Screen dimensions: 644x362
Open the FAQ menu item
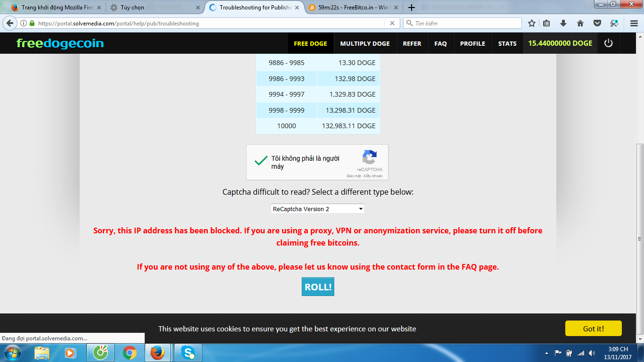(x=440, y=43)
